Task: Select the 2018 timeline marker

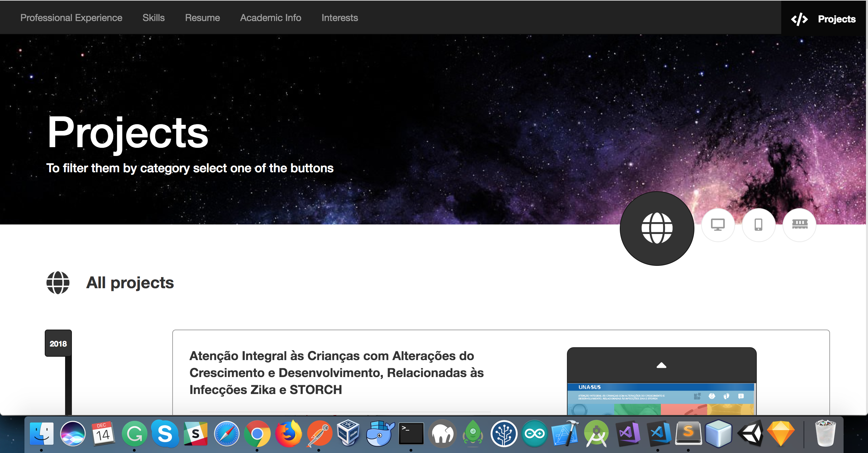Action: pos(58,343)
